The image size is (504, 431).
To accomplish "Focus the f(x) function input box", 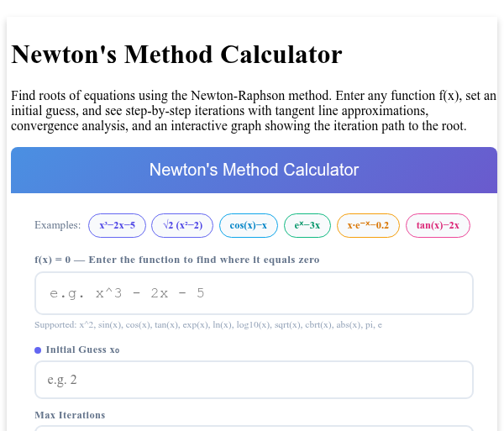I will [254, 293].
